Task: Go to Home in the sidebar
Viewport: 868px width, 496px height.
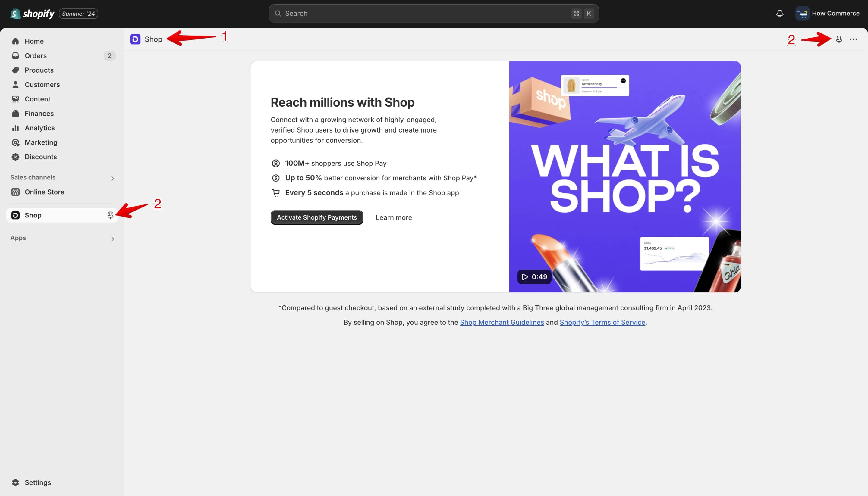Action: pos(62,41)
